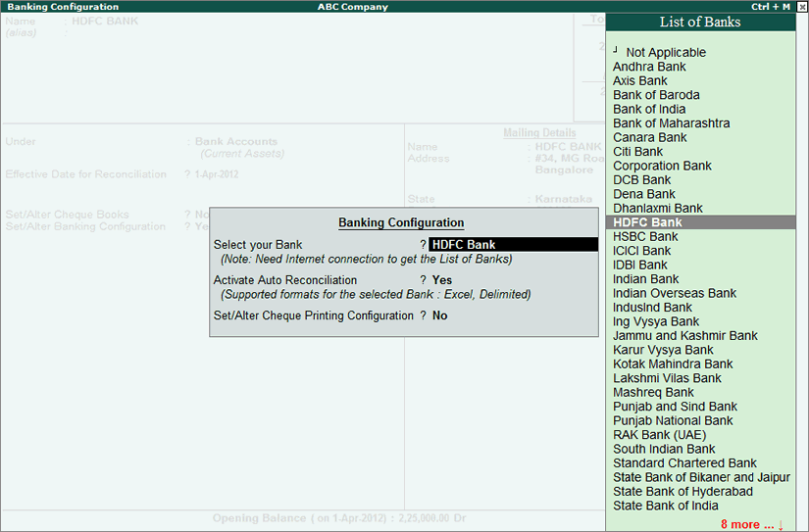The image size is (809, 532).
Task: Choose Indian Bank from list
Action: tap(645, 279)
